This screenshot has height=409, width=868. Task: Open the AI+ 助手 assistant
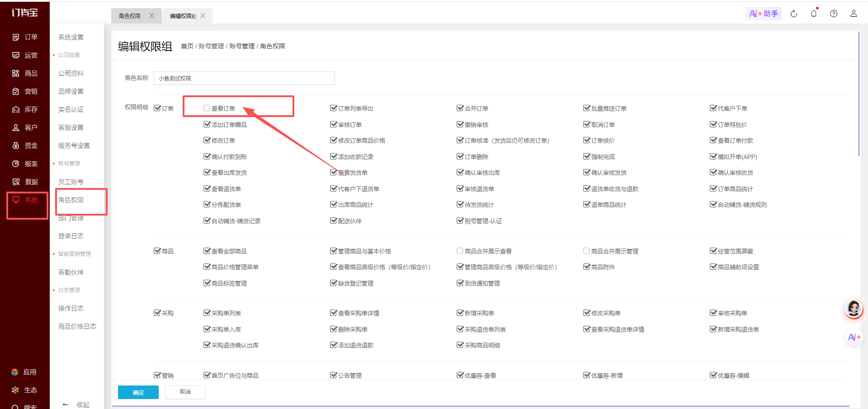(x=764, y=14)
